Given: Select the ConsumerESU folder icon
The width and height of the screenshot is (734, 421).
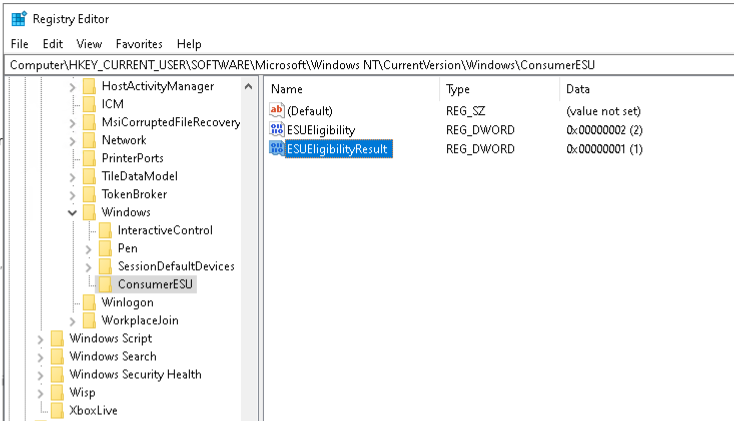Looking at the screenshot, I should 106,285.
